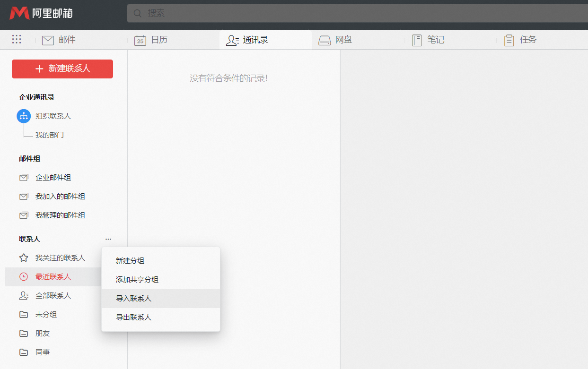Switch to the 邮件 tab
588x369 pixels.
[x=59, y=40]
